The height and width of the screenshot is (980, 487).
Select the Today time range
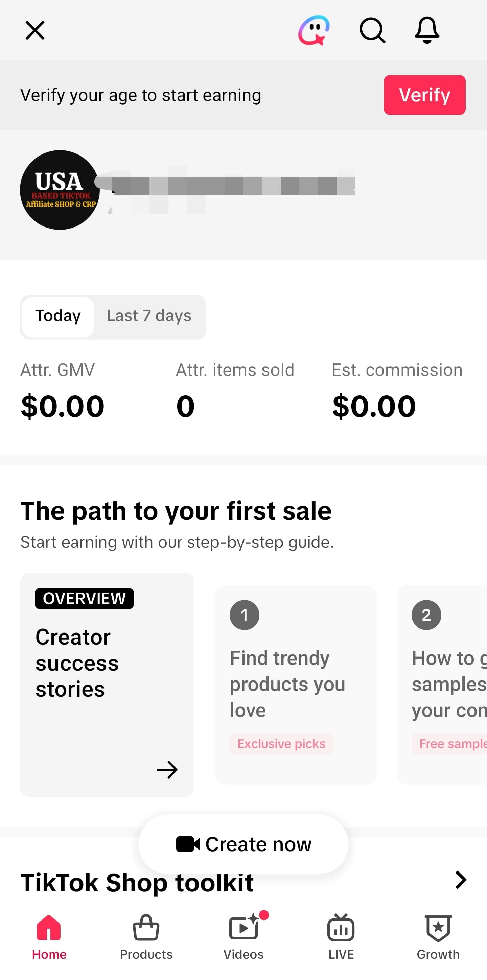[x=58, y=316]
